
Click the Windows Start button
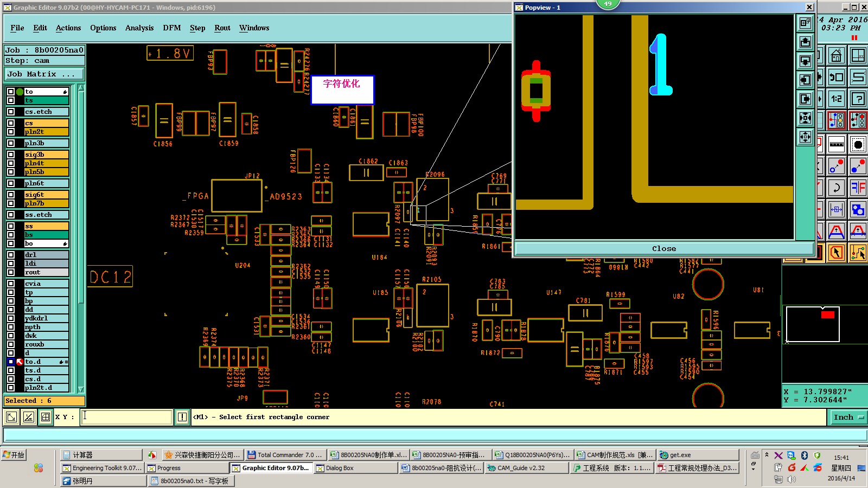click(x=14, y=455)
